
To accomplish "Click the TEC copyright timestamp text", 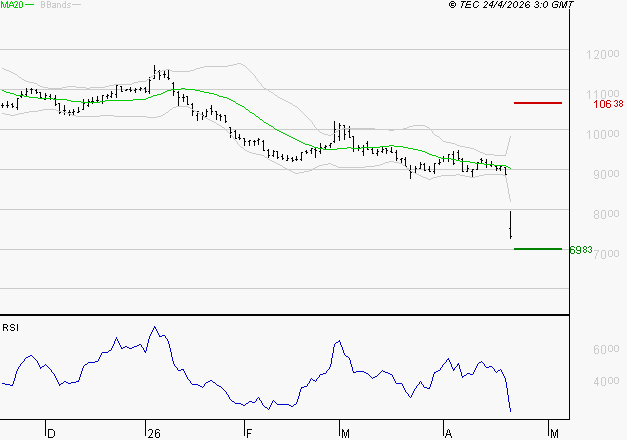I will (x=511, y=5).
